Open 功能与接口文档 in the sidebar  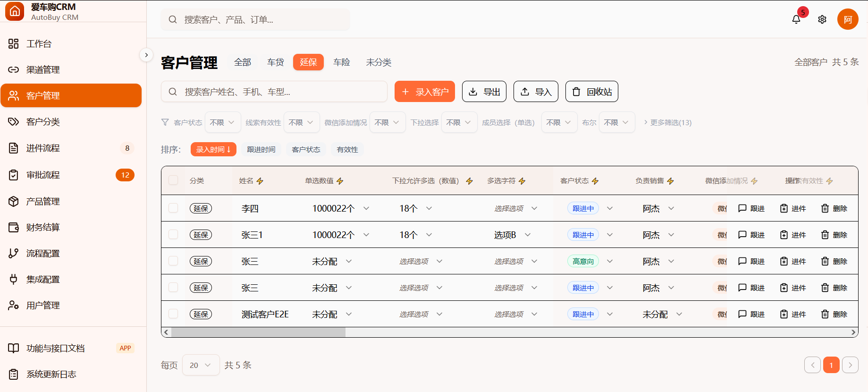click(x=71, y=348)
